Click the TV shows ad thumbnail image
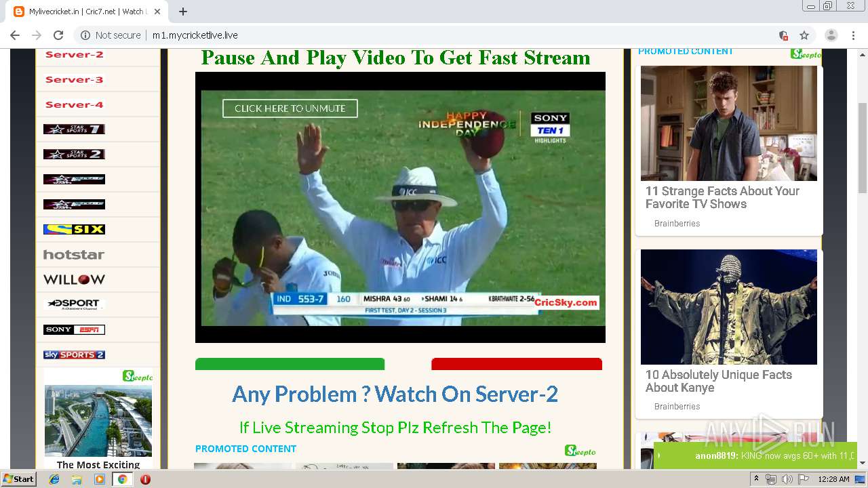Screen dimensions: 868x488 tap(729, 123)
